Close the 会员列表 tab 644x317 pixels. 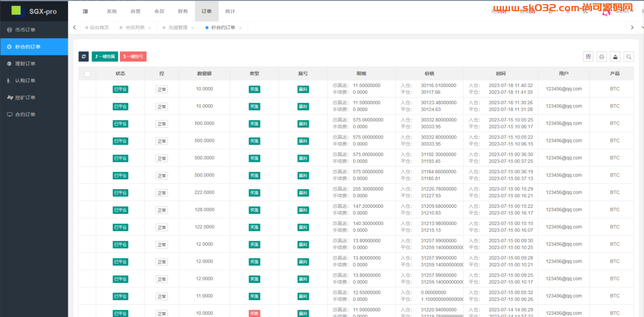[x=150, y=28]
